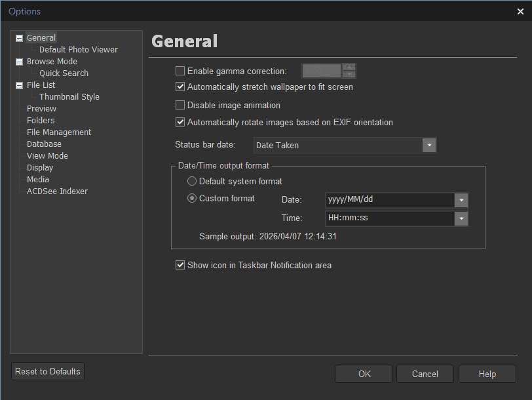This screenshot has width=532, height=400.
Task: Select Custom format radio button
Action: point(192,198)
